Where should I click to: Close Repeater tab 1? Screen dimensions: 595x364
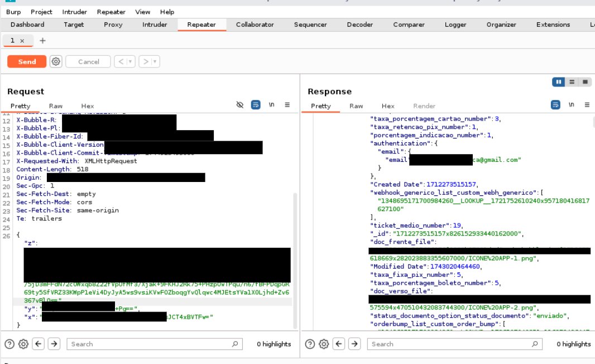coord(22,41)
